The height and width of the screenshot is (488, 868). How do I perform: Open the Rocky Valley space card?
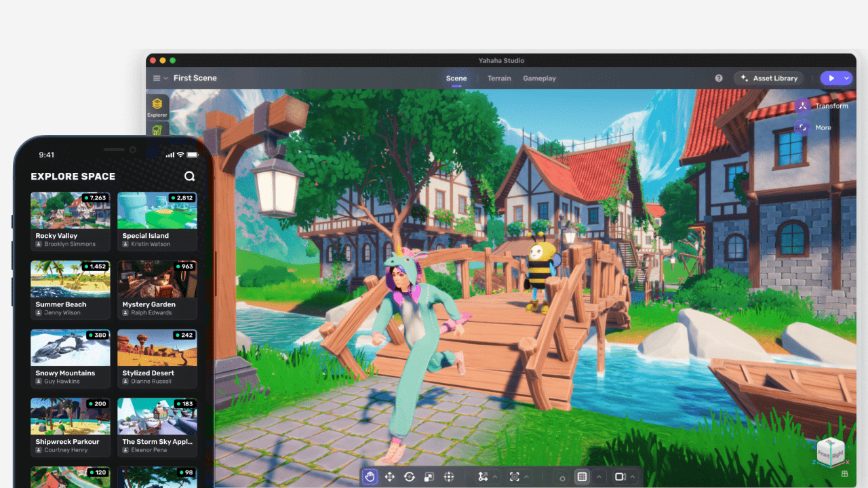tap(71, 222)
